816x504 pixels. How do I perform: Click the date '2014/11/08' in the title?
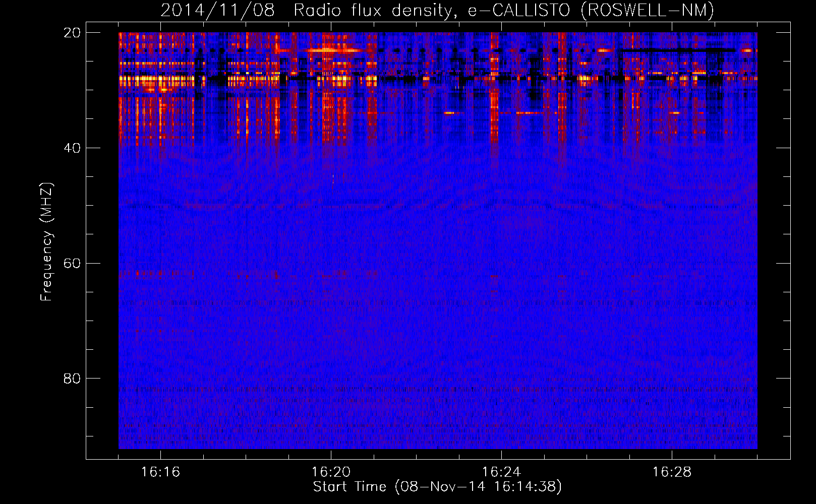218,10
